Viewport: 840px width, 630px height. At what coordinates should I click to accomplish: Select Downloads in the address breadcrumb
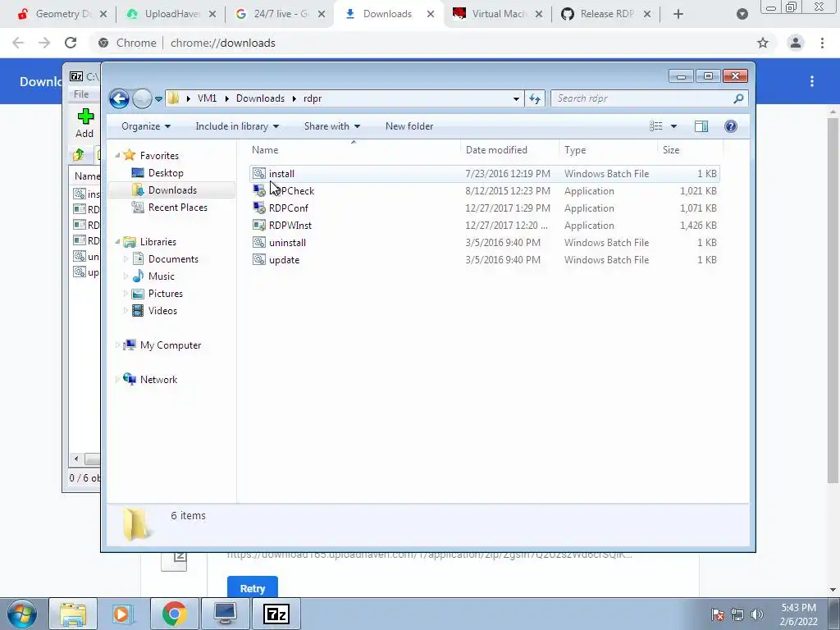260,98
